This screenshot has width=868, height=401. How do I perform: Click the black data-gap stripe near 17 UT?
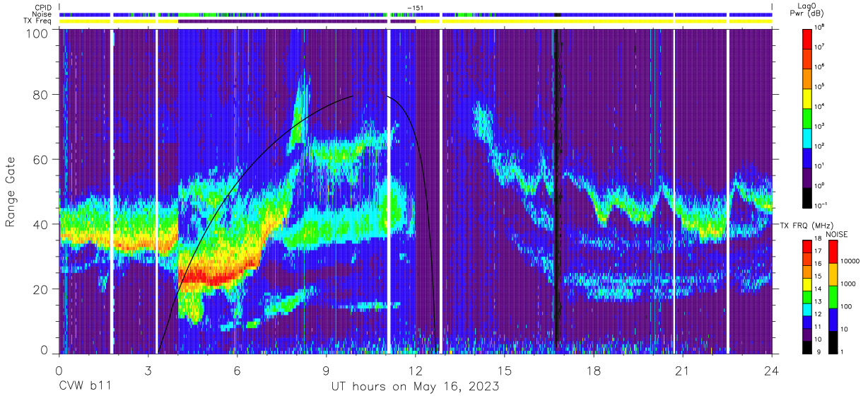click(x=557, y=191)
